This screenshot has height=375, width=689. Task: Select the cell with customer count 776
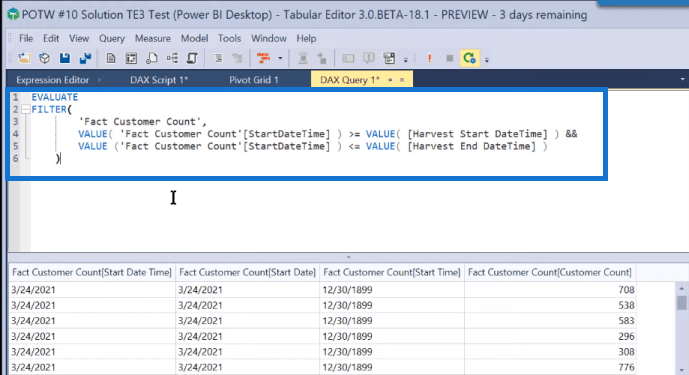coord(550,367)
